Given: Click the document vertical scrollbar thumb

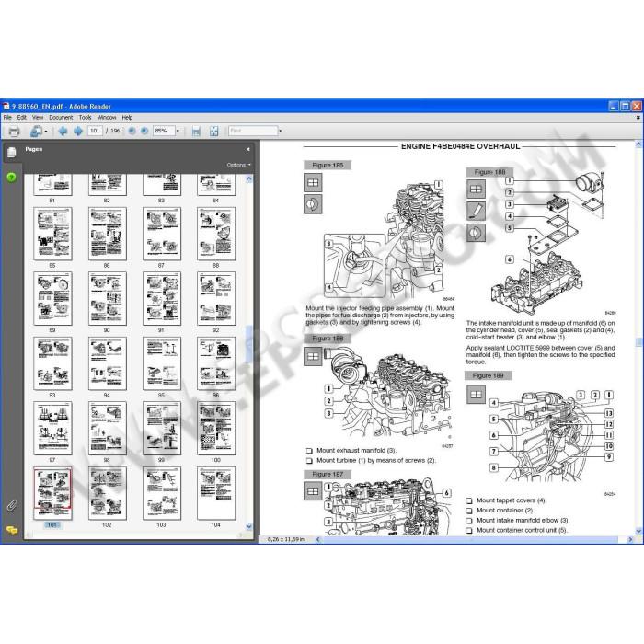Looking at the screenshot, I should pos(638,341).
